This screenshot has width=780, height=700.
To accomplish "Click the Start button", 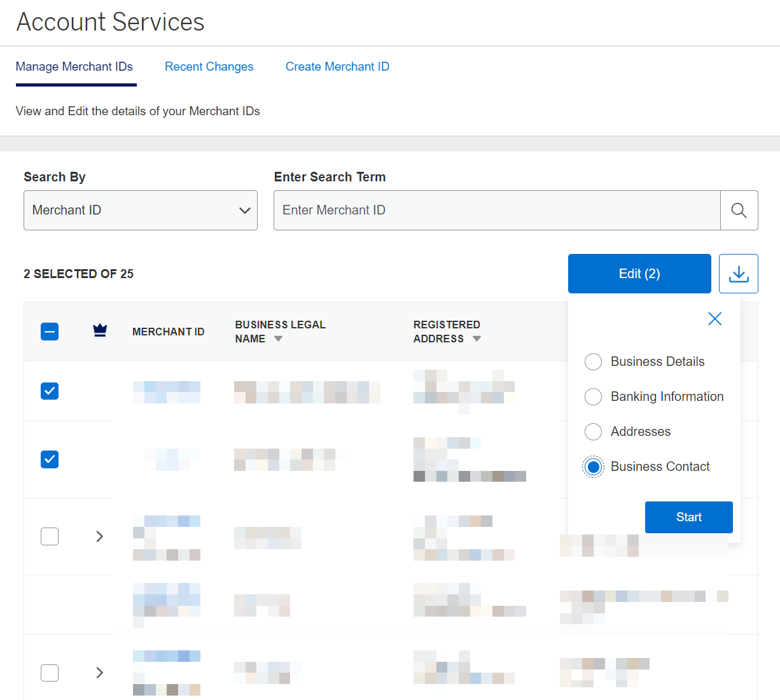I will click(688, 517).
